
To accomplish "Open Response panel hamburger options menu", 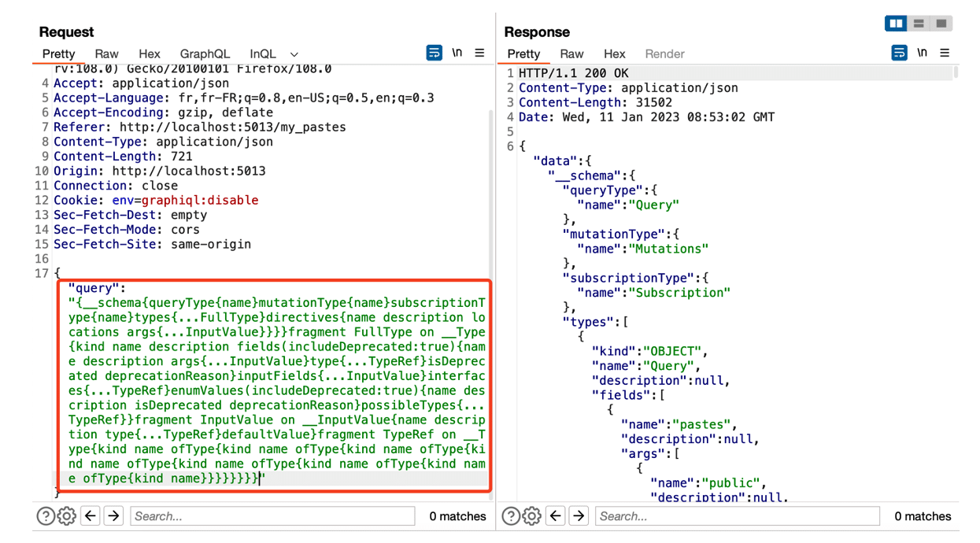I will (945, 54).
